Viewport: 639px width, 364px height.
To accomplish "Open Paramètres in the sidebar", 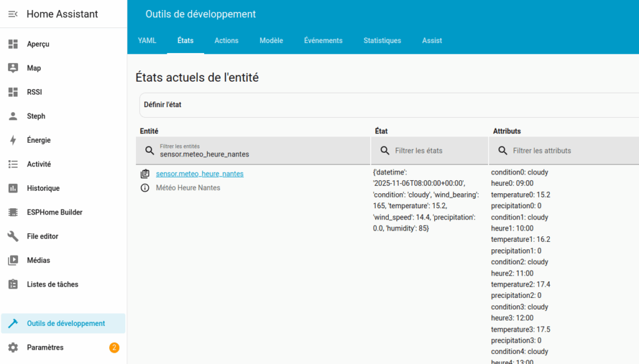I will coord(45,347).
